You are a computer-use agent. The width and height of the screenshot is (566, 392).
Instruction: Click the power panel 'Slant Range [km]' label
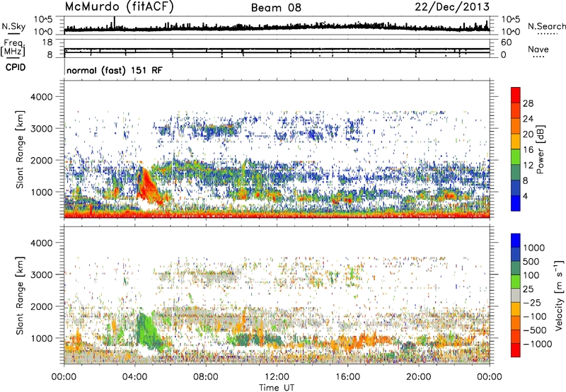point(20,149)
